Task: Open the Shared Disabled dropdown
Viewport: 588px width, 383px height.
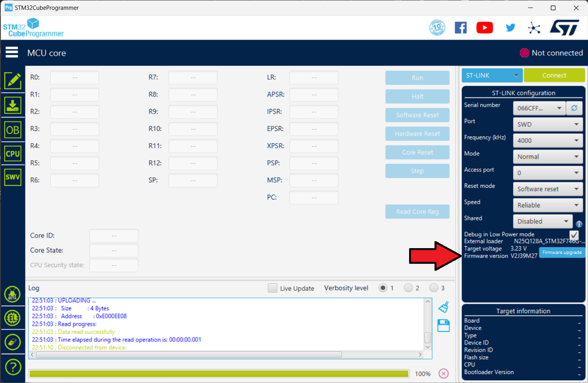Action: coord(543,221)
